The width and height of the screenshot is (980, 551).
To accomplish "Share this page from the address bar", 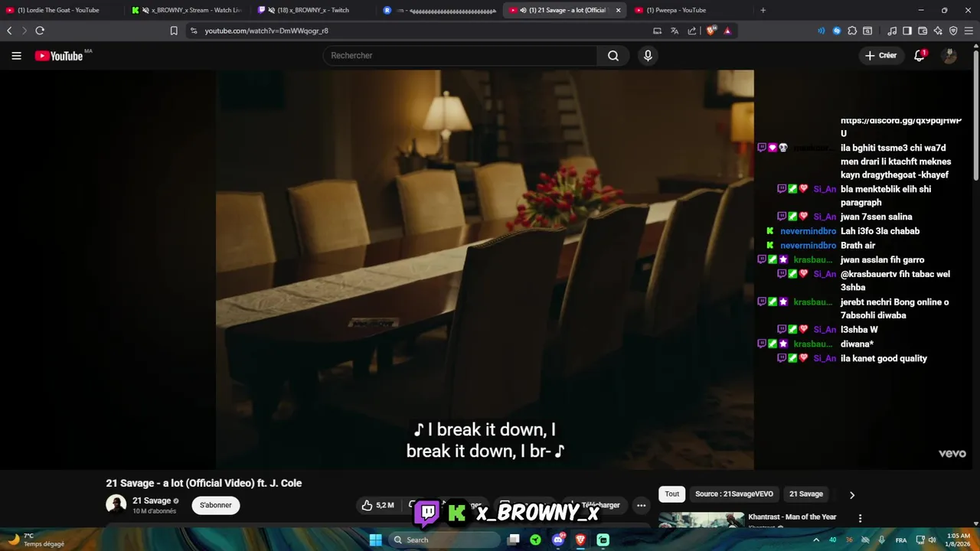I will 692,31.
